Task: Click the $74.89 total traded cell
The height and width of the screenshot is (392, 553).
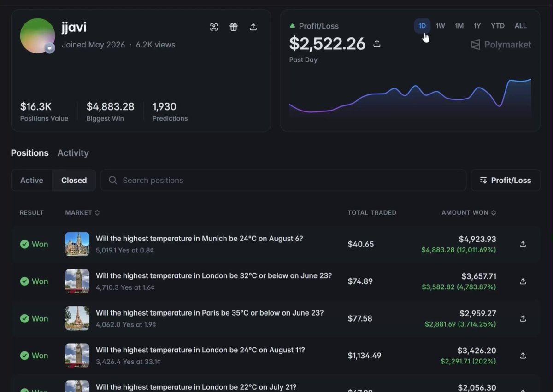Action: pos(360,281)
